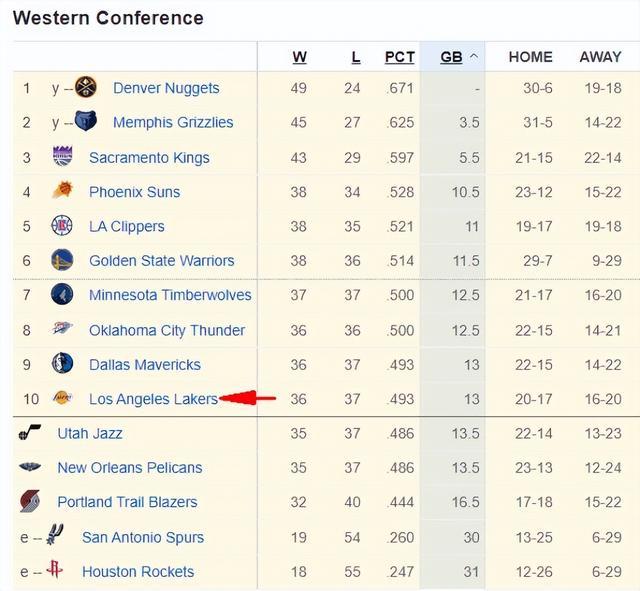Open the Oklahoma City Thunder link
This screenshot has height=591, width=640.
tap(167, 330)
